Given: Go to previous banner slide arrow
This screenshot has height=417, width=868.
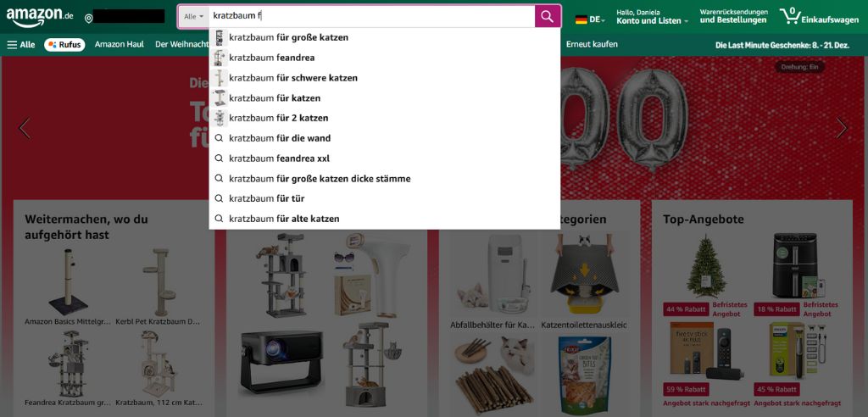Looking at the screenshot, I should [25, 128].
